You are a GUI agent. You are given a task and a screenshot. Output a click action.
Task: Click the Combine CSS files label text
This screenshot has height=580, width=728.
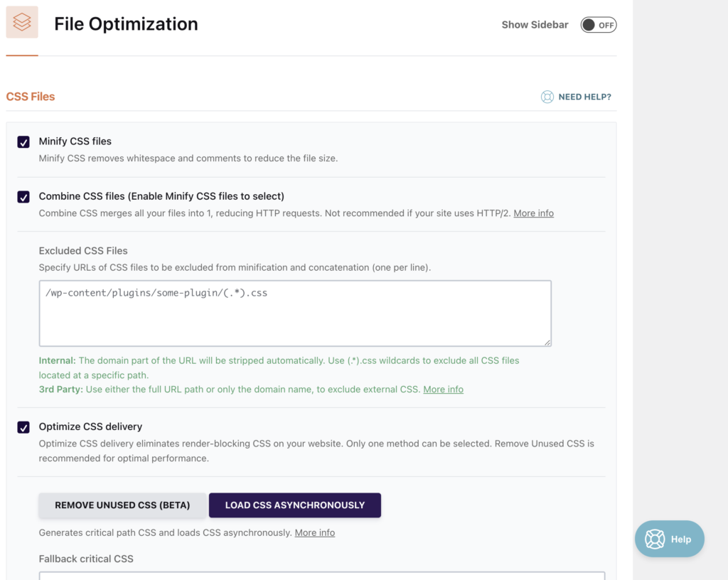tap(161, 196)
